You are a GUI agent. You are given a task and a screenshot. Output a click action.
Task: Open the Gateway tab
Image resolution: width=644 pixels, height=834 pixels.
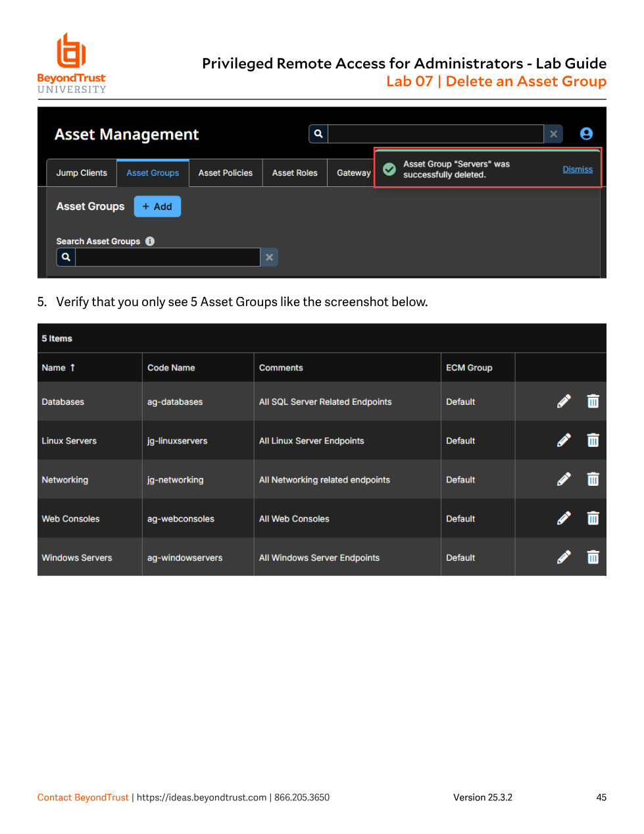click(352, 172)
